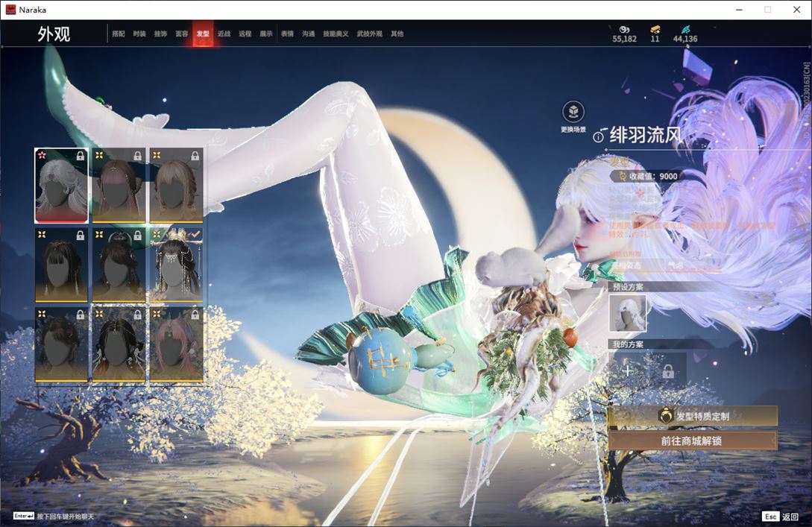Image resolution: width=812 pixels, height=527 pixels.
Task: Minimize the Naraka window
Action: [740, 10]
